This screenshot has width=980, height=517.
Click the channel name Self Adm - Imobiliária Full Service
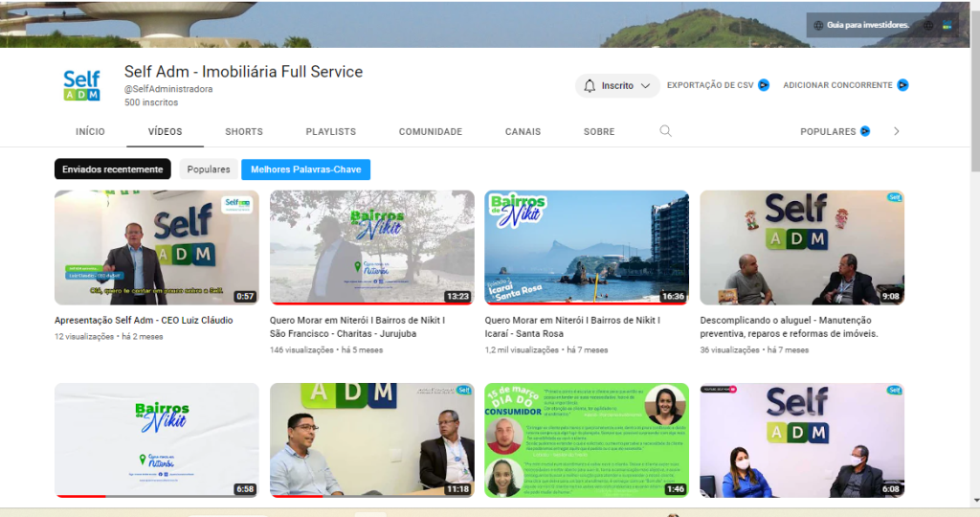[x=243, y=72]
